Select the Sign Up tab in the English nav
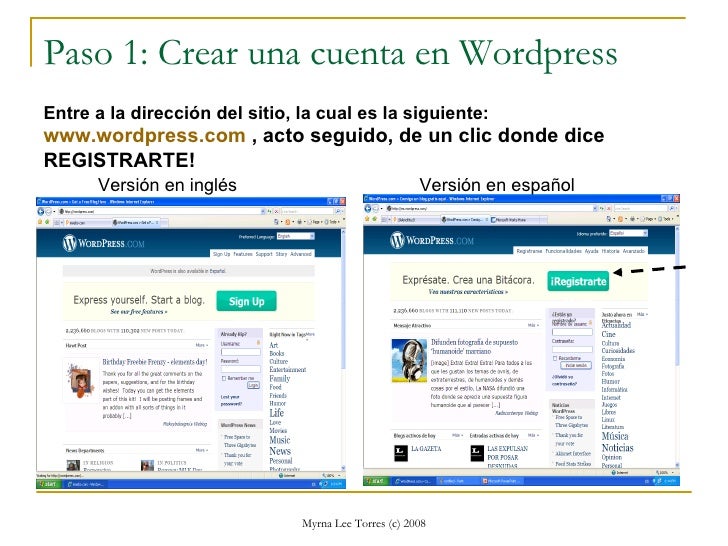728x546 pixels. 221,254
